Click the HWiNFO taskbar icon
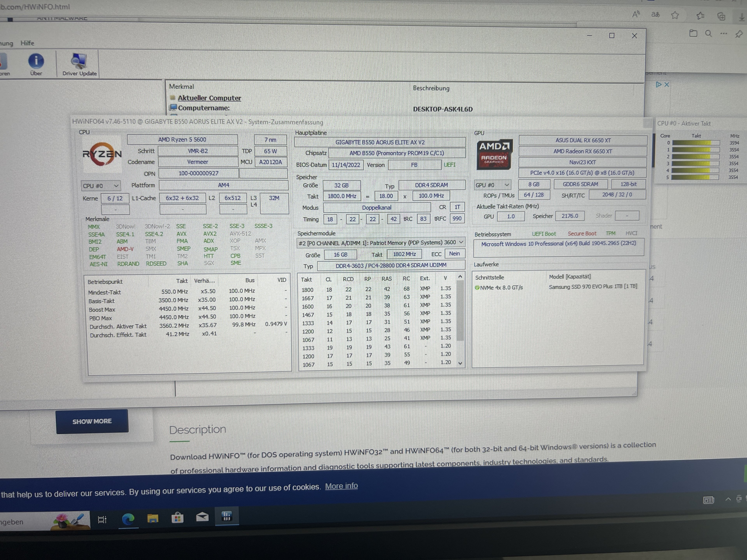Screen dimensions: 747x560 tap(227, 516)
